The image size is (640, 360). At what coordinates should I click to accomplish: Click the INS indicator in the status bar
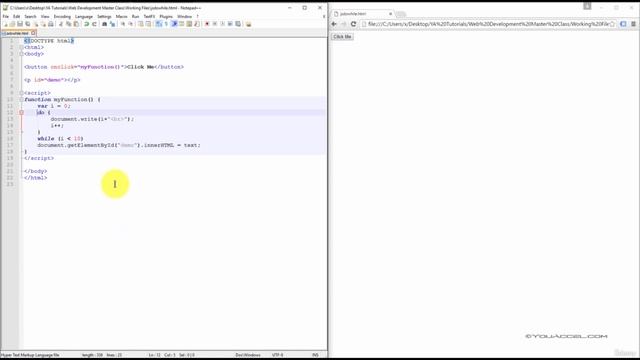315,355
